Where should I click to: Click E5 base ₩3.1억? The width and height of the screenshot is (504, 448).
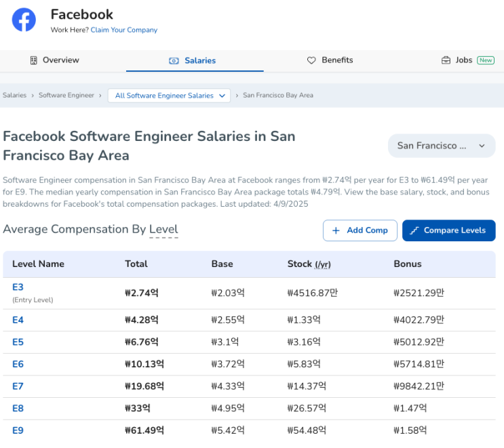click(225, 342)
